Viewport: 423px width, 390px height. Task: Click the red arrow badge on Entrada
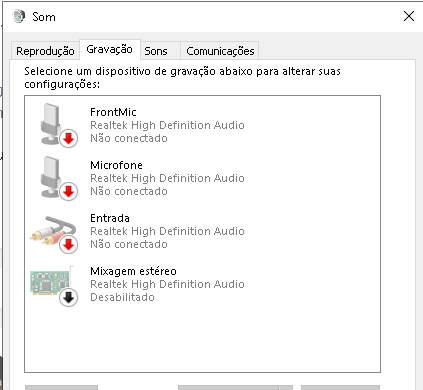(x=69, y=245)
